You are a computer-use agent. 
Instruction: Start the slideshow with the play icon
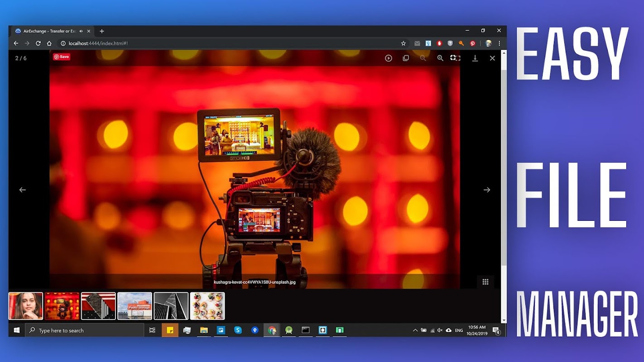click(x=388, y=58)
